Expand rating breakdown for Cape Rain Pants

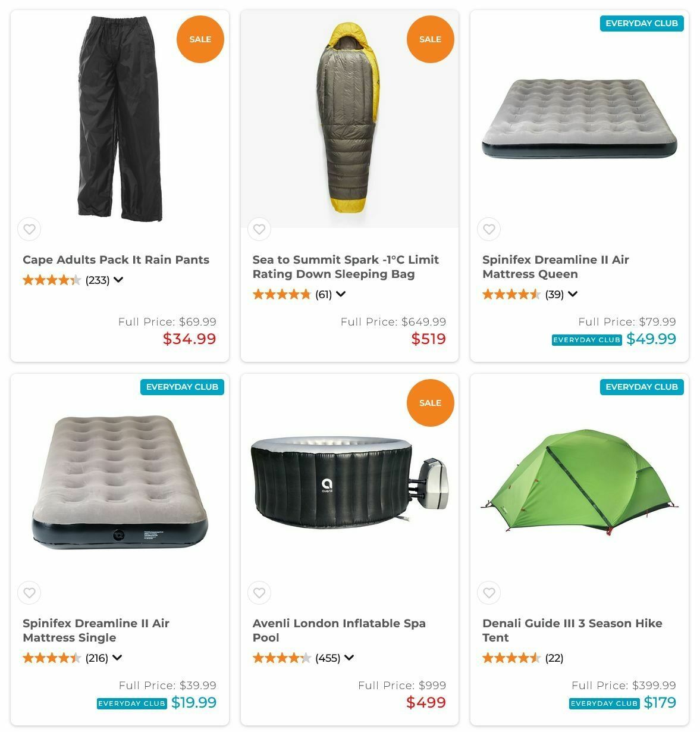click(118, 280)
